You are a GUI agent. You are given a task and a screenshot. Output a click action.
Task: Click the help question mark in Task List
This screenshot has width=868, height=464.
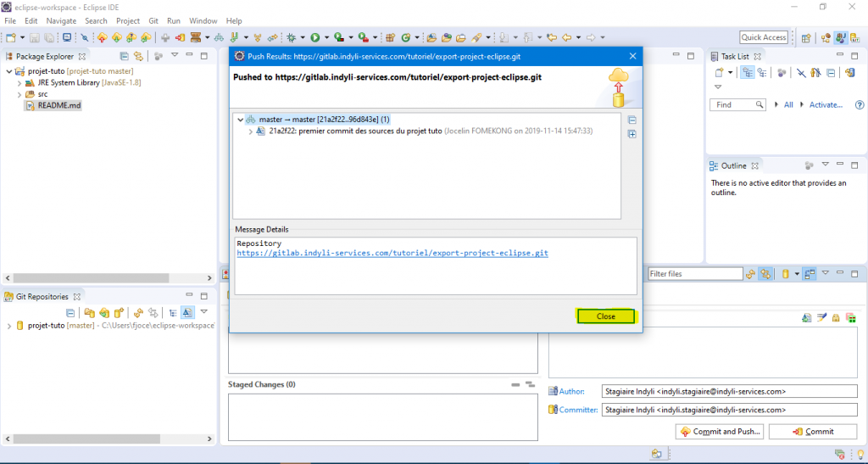860,104
